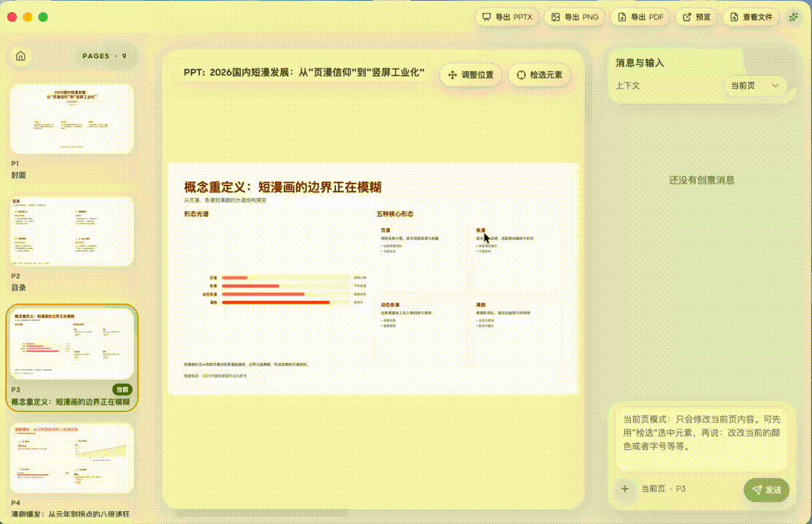Select the P1 封面 slide thumbnail
Screen dimensions: 812x524
point(72,119)
